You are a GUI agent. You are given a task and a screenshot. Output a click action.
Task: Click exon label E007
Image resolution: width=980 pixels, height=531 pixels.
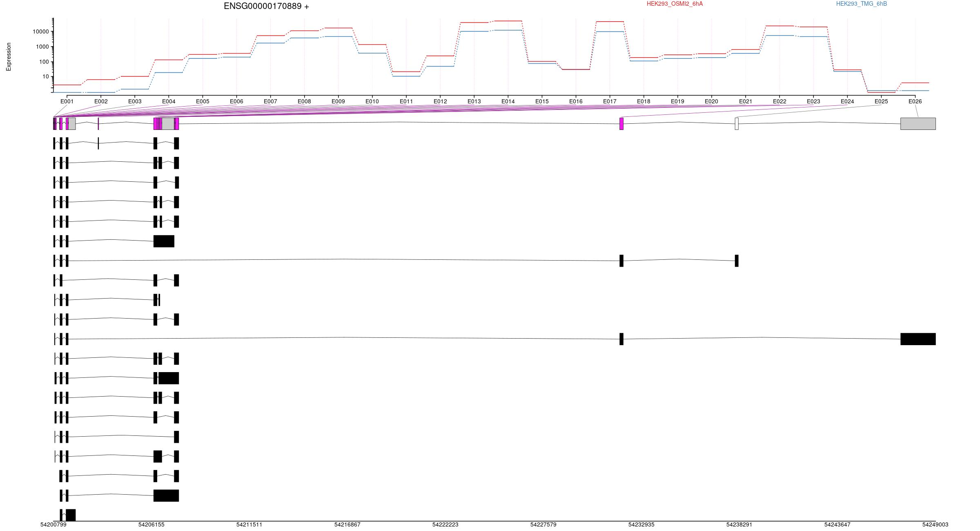click(x=270, y=101)
